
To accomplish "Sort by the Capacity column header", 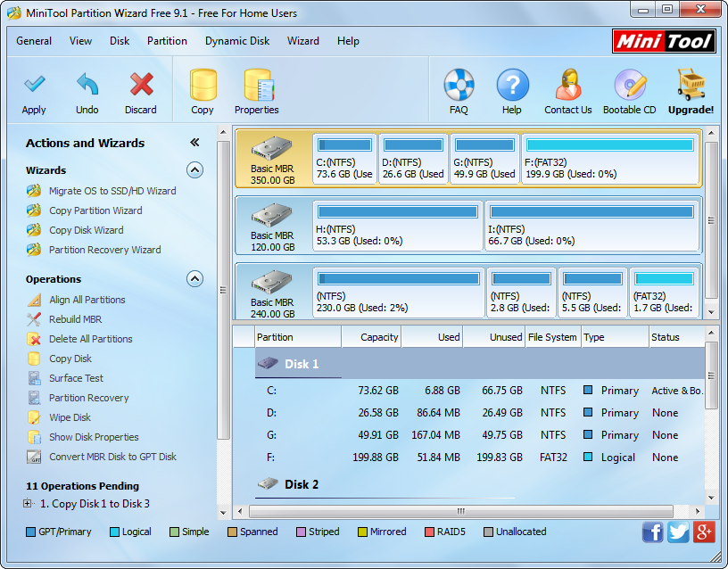I will 371,337.
